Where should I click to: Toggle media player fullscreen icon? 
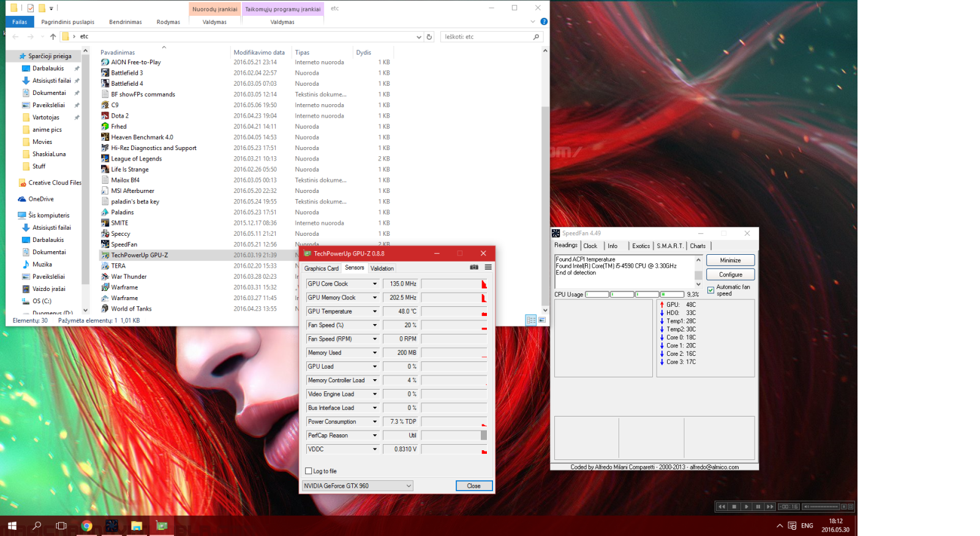(x=850, y=507)
